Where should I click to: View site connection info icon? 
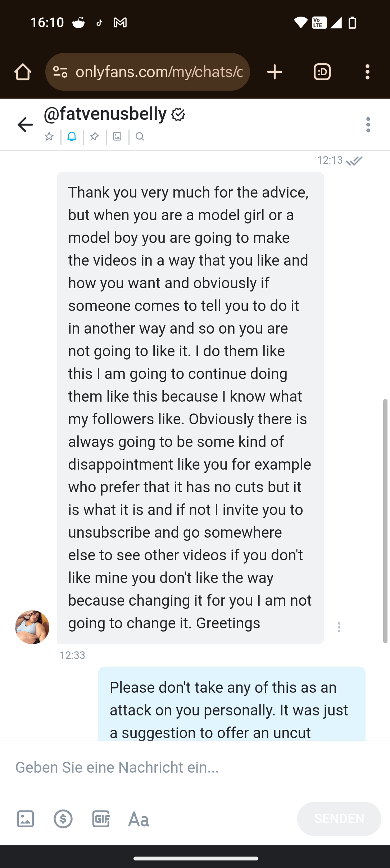[60, 72]
